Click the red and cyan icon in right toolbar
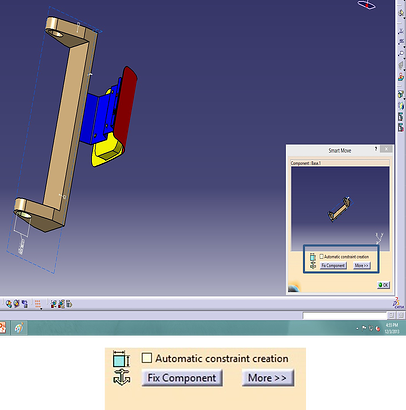This screenshot has width=406, height=410. 401,76
